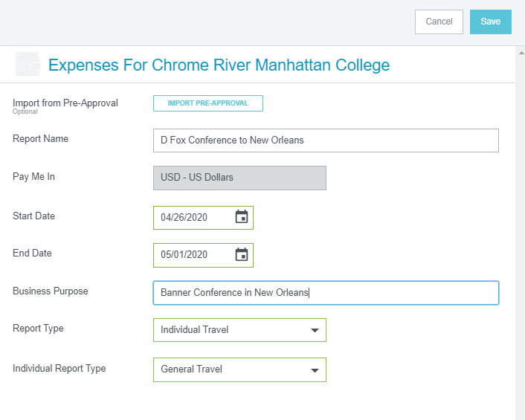Click into the Business Purpose field
This screenshot has width=525, height=420.
click(x=326, y=293)
